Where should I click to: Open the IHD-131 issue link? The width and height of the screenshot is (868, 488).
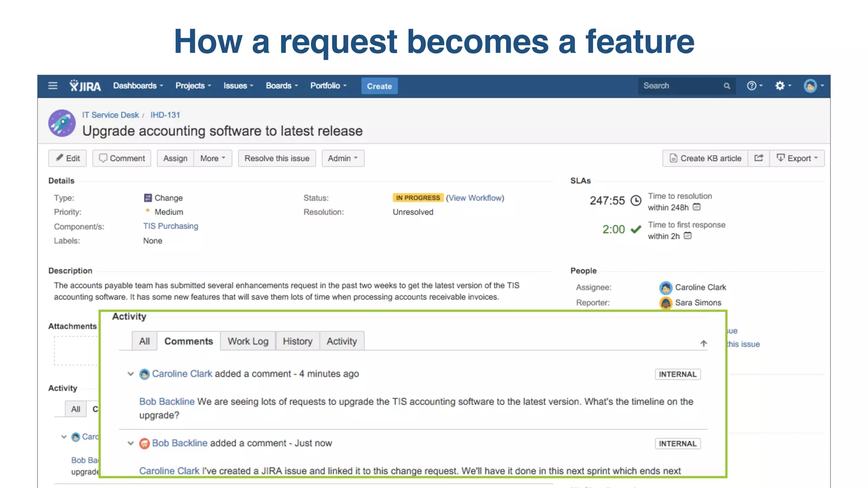[165, 115]
